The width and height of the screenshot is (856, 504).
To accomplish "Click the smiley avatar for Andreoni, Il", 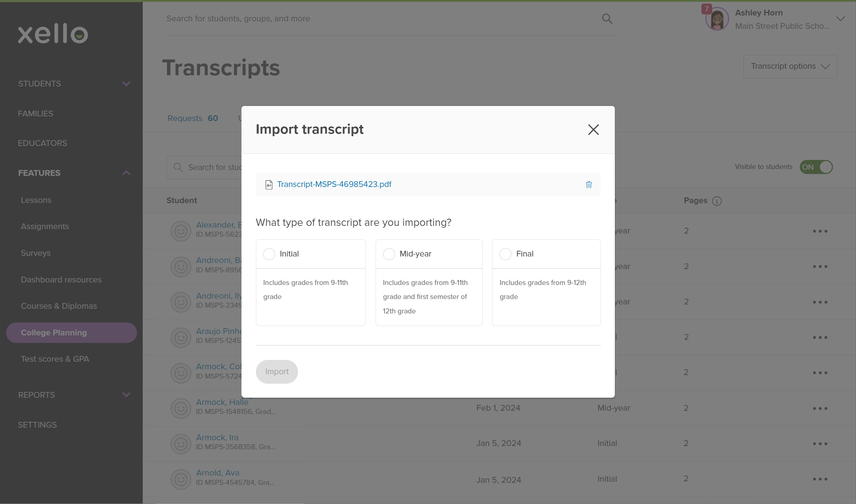I will [x=181, y=302].
